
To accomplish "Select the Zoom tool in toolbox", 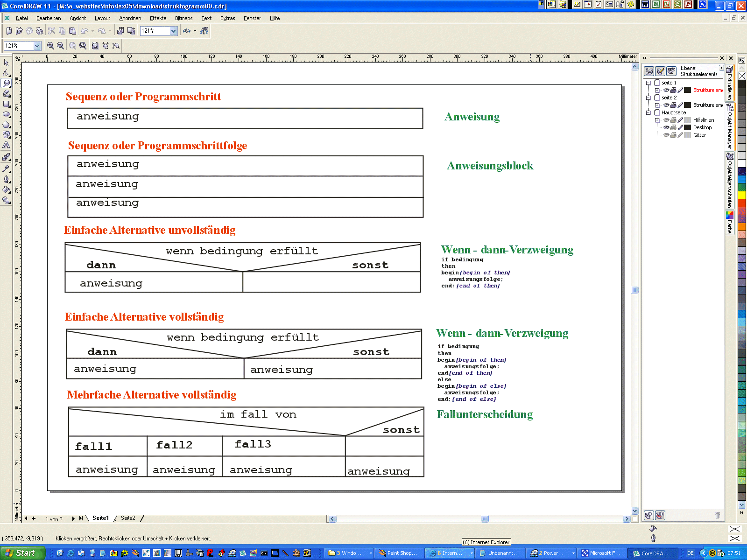I will tap(6, 83).
